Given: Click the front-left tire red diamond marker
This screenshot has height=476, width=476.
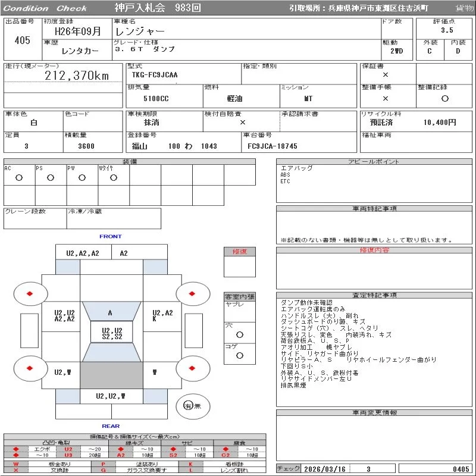Looking at the screenshot, I should point(29,293).
